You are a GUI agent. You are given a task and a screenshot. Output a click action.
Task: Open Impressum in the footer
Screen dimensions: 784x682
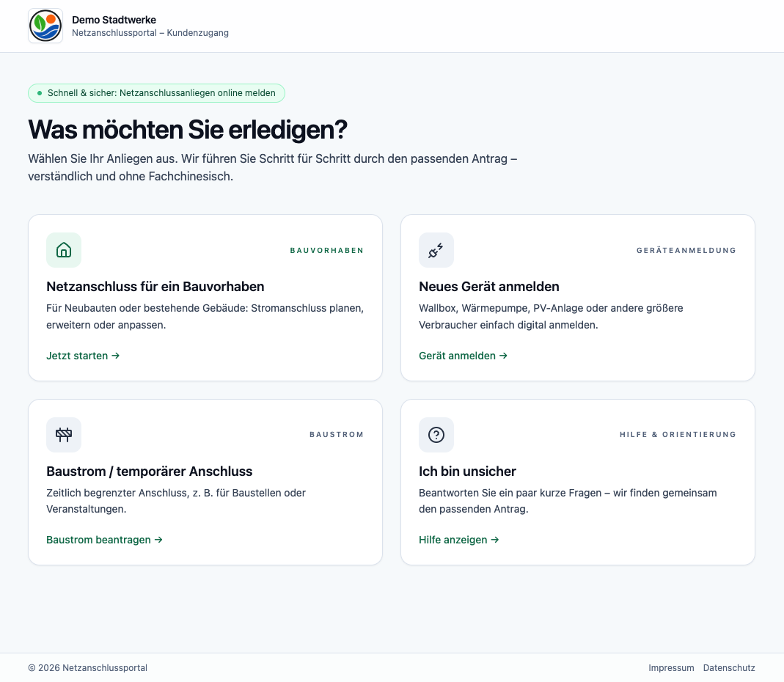[671, 668]
